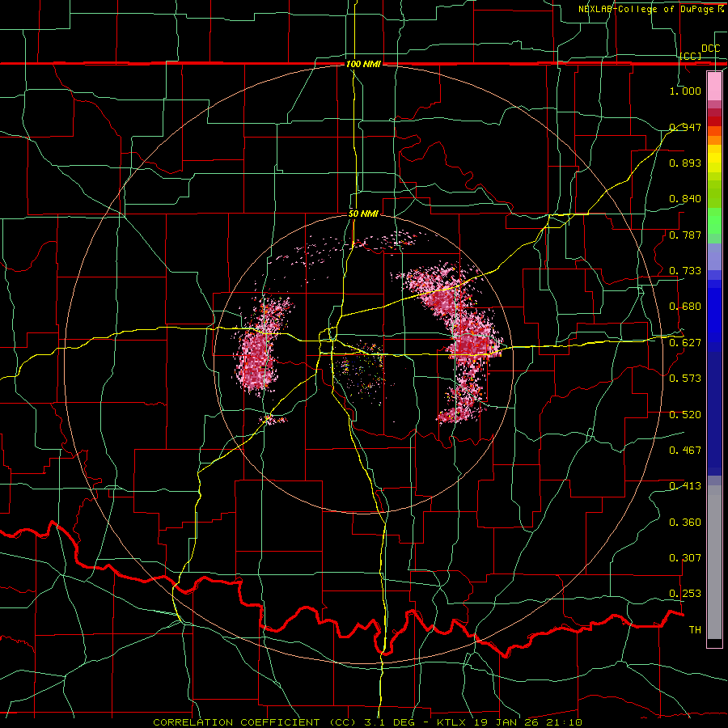Click the Correlation Coefficient caption at bottom
The image size is (728, 728).
coord(367,722)
